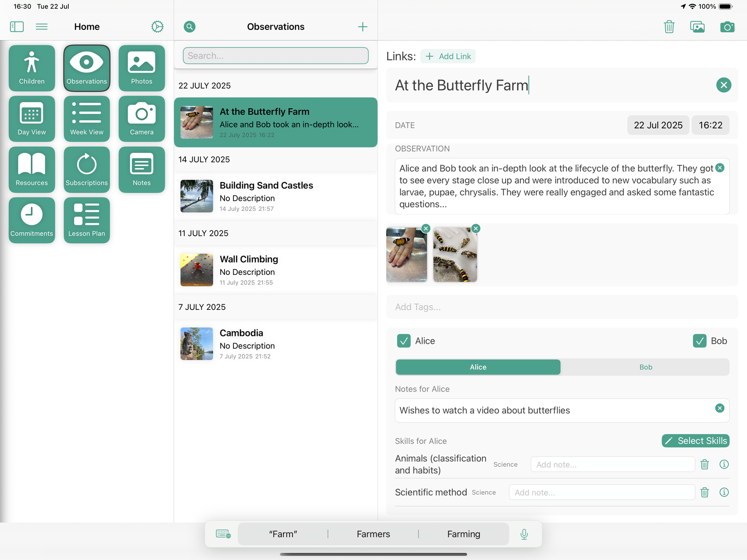The height and width of the screenshot is (560, 747).
Task: Click the info icon for Scientific method
Action: (x=724, y=492)
